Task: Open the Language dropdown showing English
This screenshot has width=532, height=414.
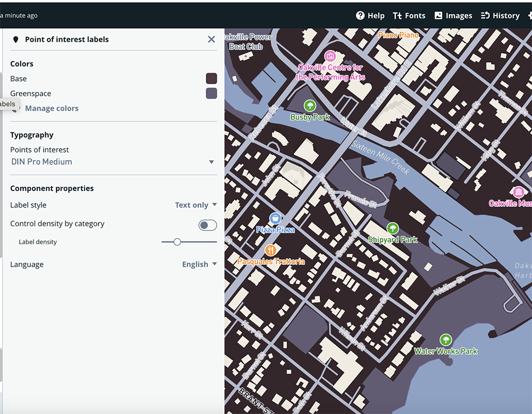Action: pos(199,264)
